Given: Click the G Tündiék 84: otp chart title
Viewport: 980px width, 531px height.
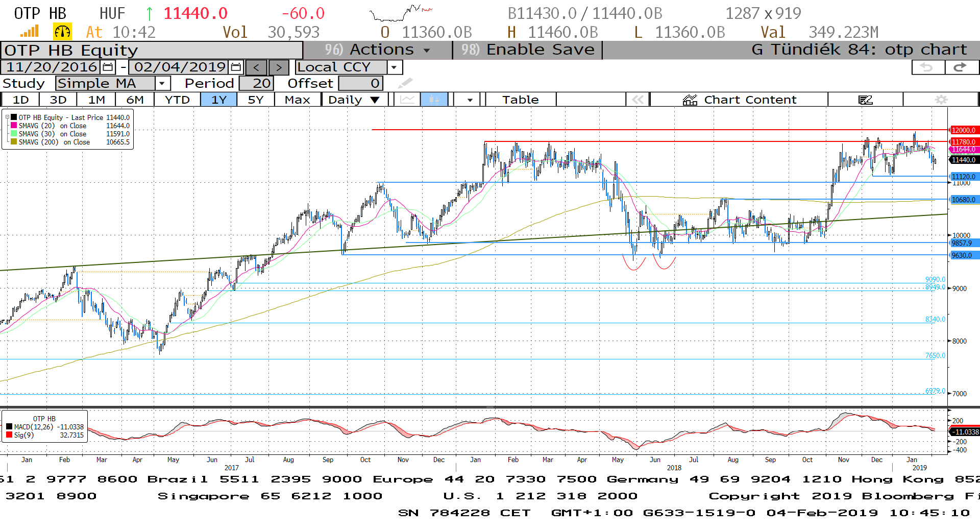Looking at the screenshot, I should [859, 50].
